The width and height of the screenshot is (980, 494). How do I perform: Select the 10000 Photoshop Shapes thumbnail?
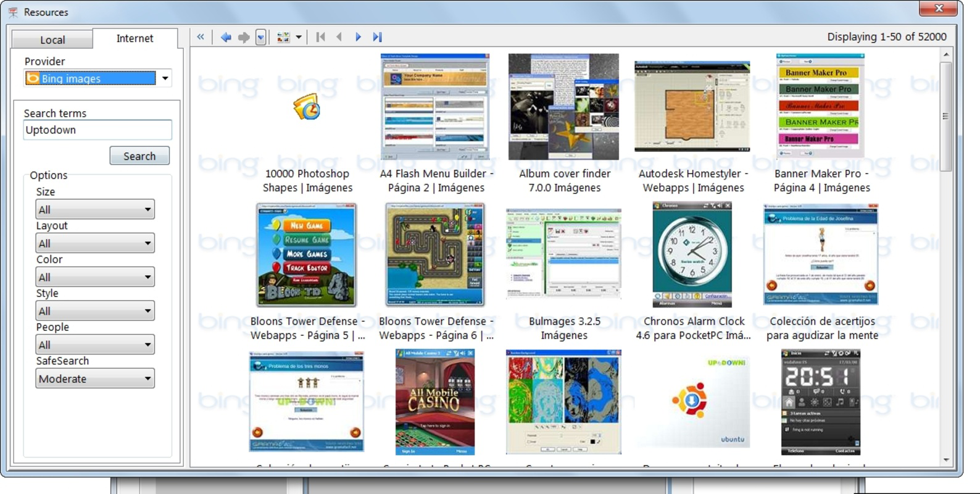tap(307, 107)
